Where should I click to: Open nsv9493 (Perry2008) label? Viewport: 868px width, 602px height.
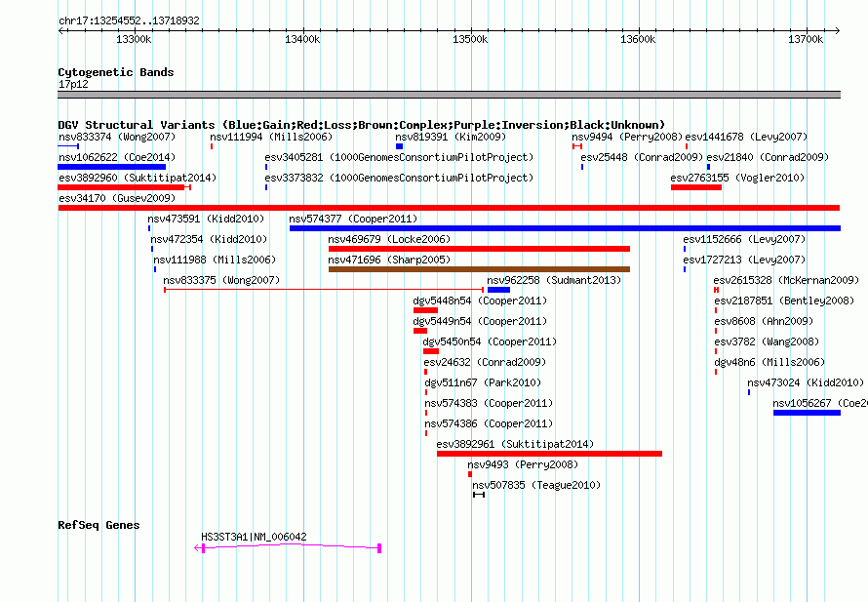click(523, 464)
